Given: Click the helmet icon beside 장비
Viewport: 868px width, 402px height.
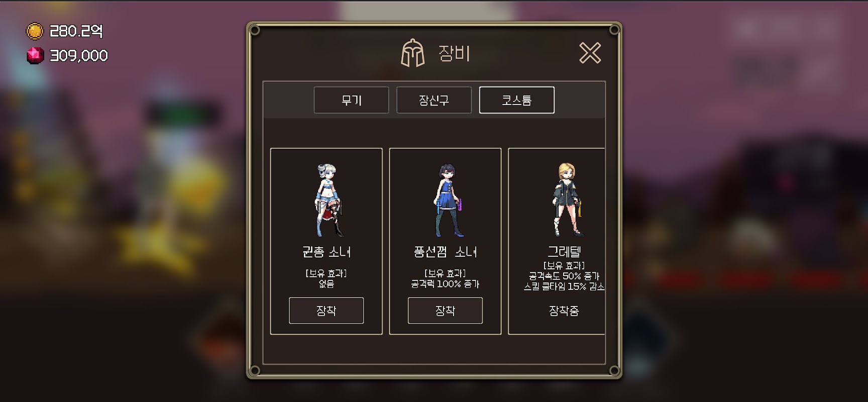Looking at the screenshot, I should point(413,53).
